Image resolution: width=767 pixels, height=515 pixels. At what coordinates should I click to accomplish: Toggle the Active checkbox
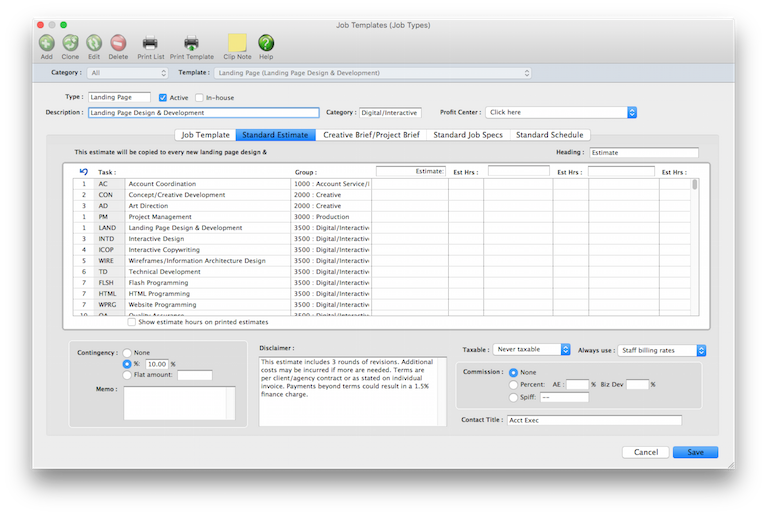tap(162, 97)
